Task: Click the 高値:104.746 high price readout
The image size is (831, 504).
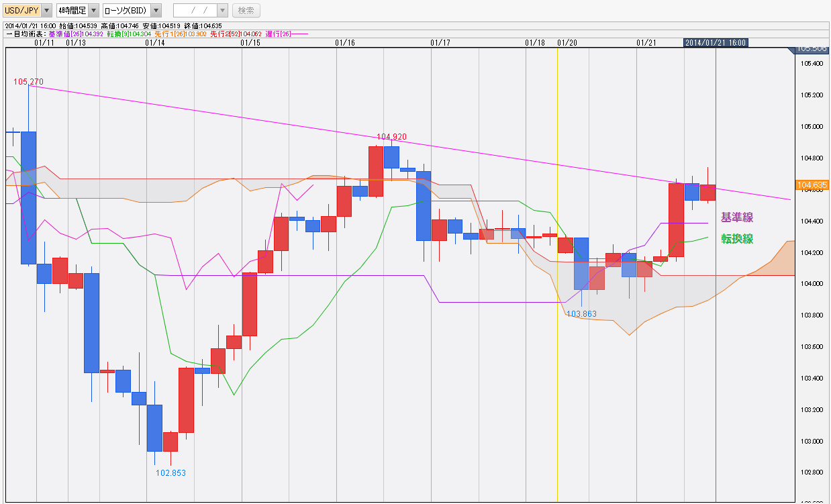Action: tap(120, 26)
